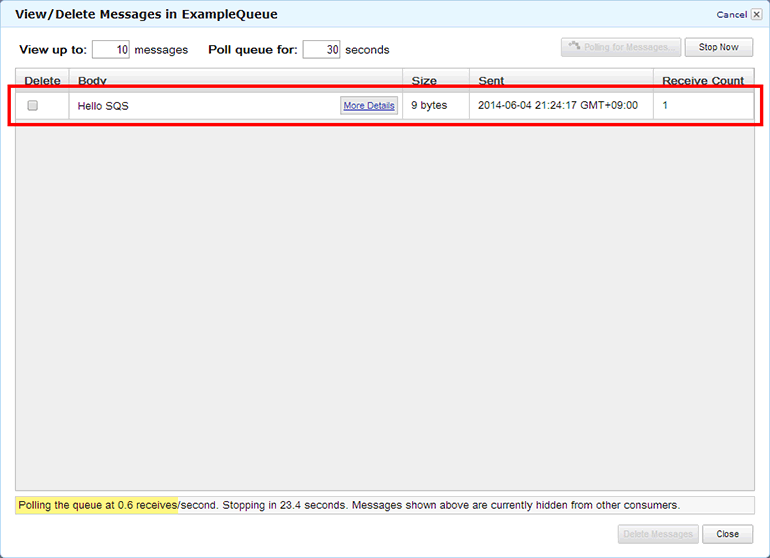Open More Details for the Hello SQS message
This screenshot has width=770, height=558.
[x=369, y=105]
